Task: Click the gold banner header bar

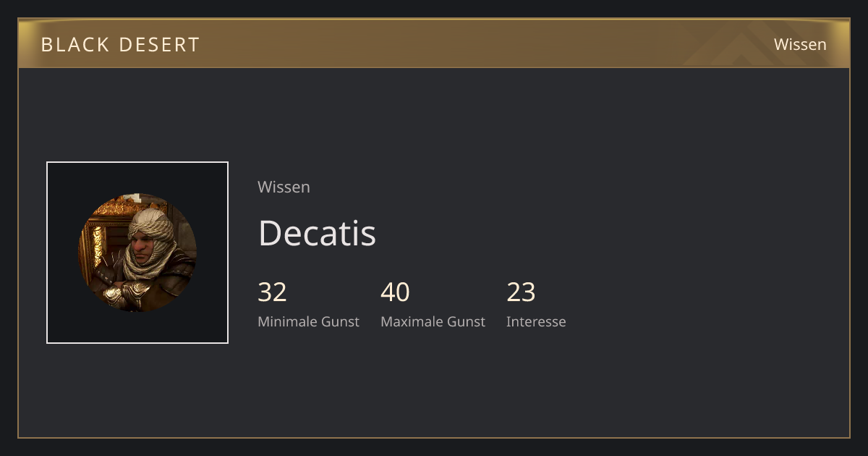Action: coord(434,43)
